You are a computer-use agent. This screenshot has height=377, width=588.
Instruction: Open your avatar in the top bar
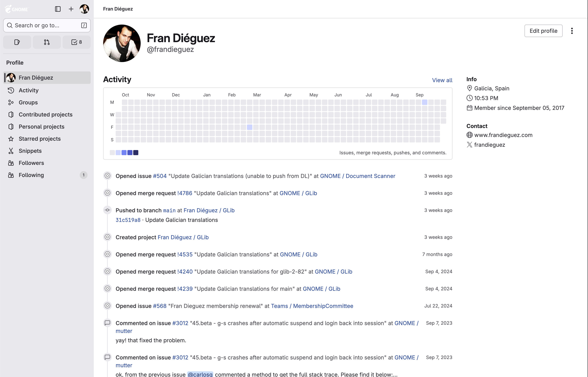point(84,9)
